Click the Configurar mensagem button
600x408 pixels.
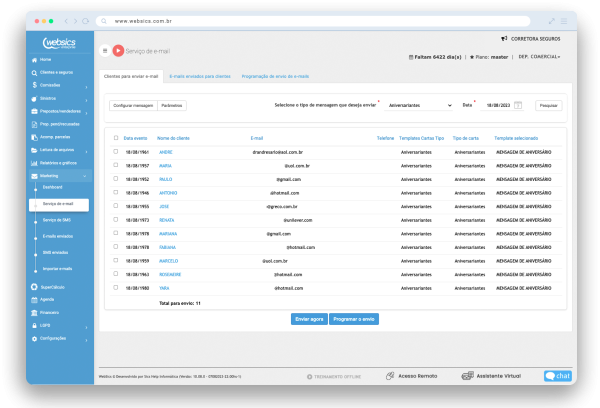133,106
